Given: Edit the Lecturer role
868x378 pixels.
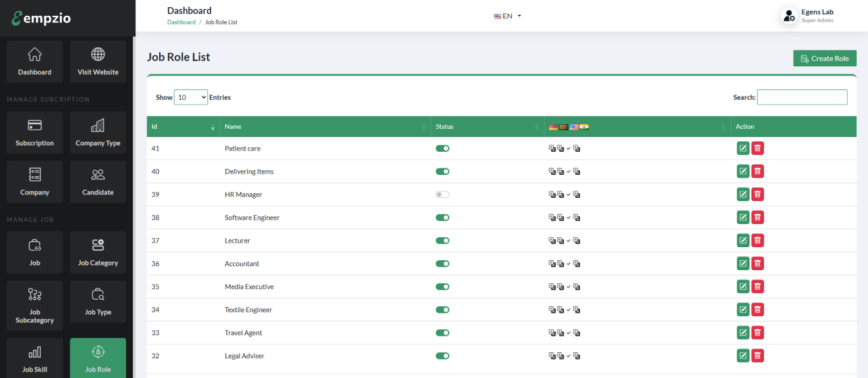Looking at the screenshot, I should 743,241.
